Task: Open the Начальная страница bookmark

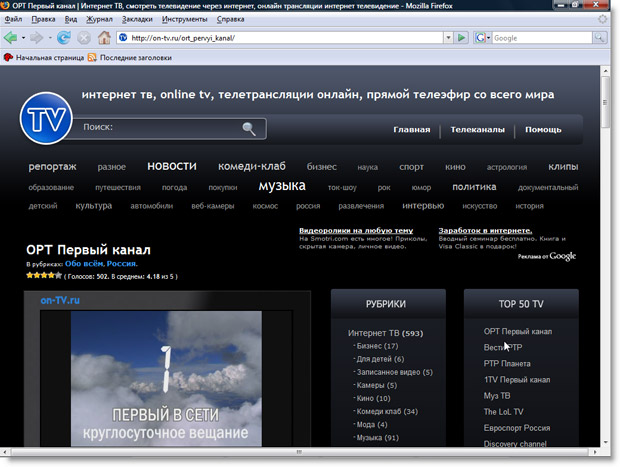Action: click(44, 58)
